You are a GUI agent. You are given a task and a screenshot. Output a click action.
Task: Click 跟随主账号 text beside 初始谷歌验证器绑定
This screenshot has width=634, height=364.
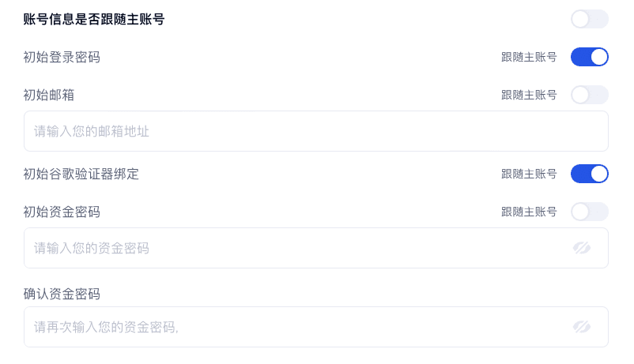point(529,174)
